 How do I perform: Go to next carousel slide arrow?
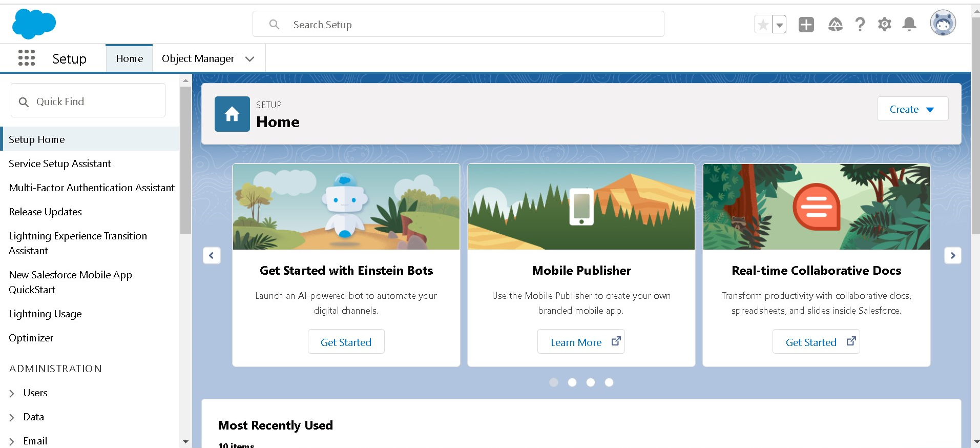point(953,255)
